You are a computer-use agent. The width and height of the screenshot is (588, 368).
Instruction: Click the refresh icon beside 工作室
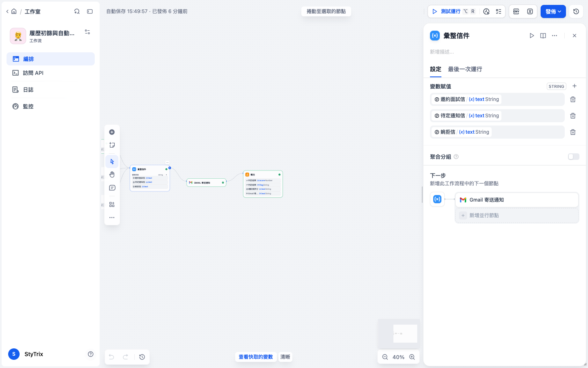[x=77, y=11]
